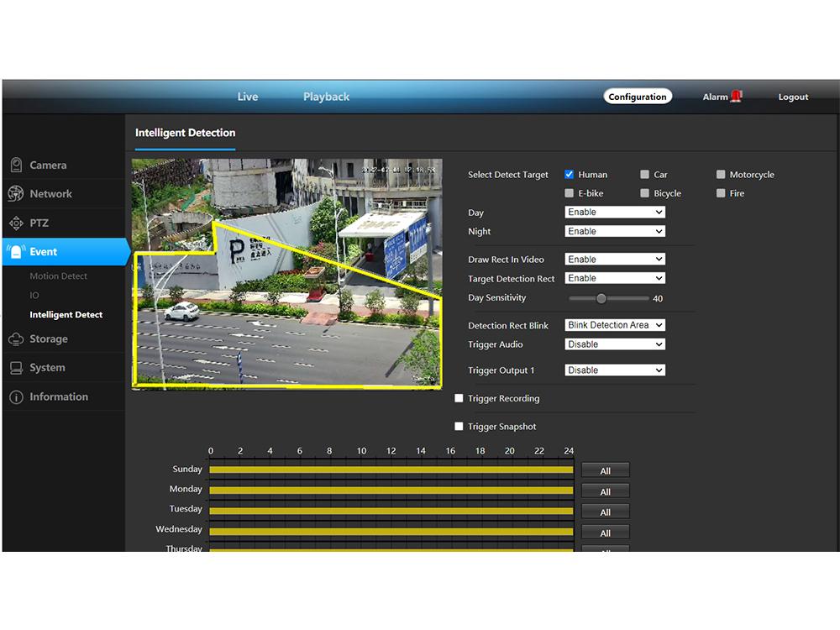Click the Information menu label
Viewport: 840px width, 630px height.
[x=59, y=397]
